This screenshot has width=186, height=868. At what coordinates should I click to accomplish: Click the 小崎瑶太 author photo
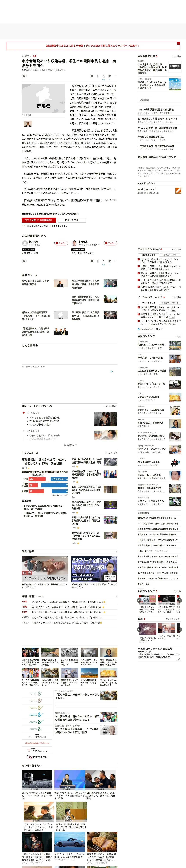pyautogui.click(x=74, y=243)
